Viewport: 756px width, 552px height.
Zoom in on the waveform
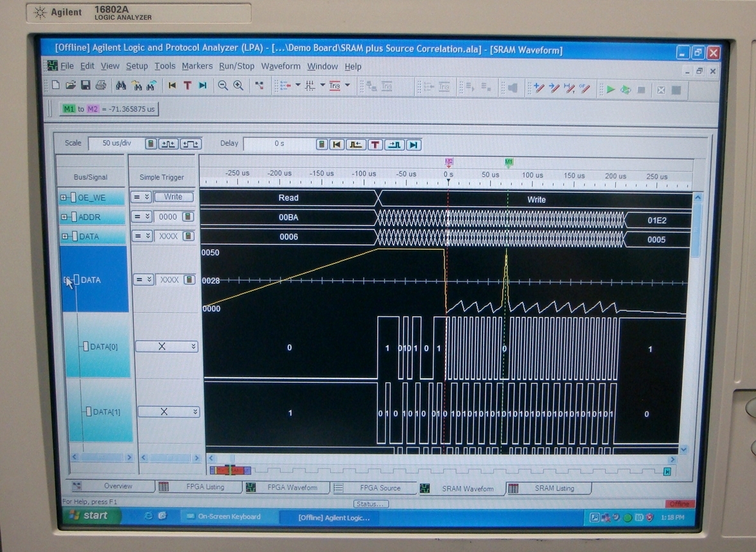click(238, 86)
